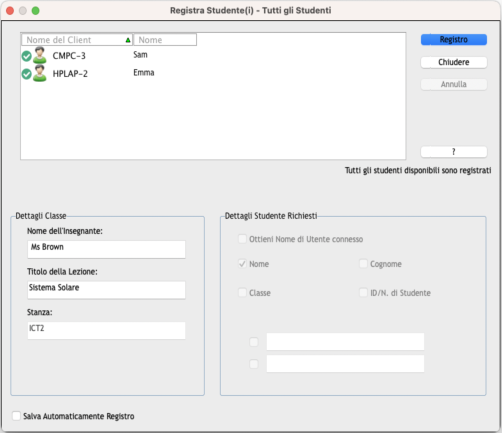Click the Titolo della Lezione field
This screenshot has width=502, height=433.
click(x=106, y=290)
